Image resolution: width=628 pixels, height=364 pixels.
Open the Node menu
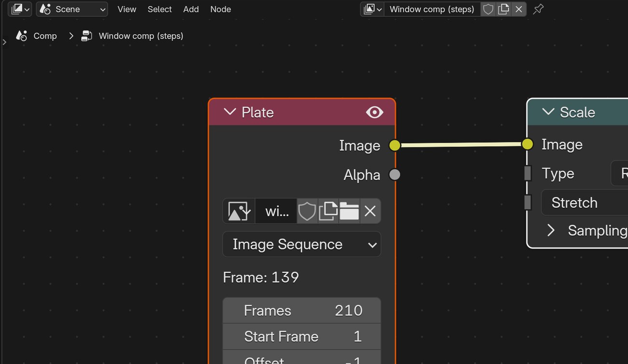point(220,9)
